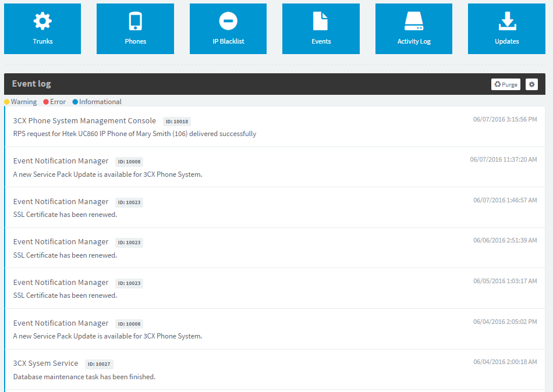Click the ID: 10023 badge dated 06/05/2016
553x392 pixels.
click(129, 283)
